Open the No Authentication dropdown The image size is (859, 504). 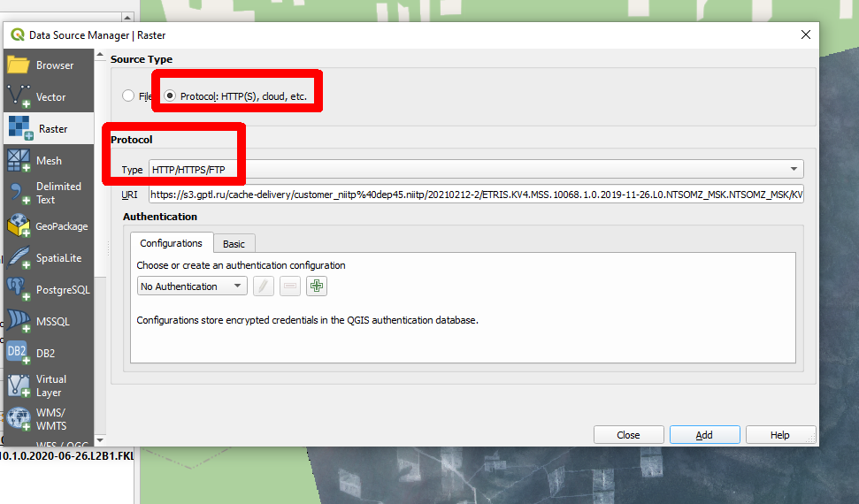click(x=192, y=286)
